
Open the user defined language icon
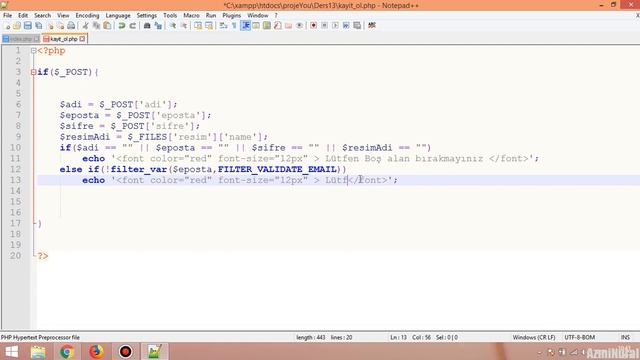(x=256, y=26)
